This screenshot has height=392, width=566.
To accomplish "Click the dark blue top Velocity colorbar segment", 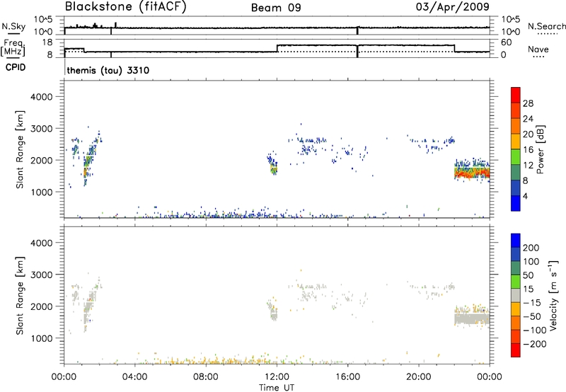I will coord(516,241).
